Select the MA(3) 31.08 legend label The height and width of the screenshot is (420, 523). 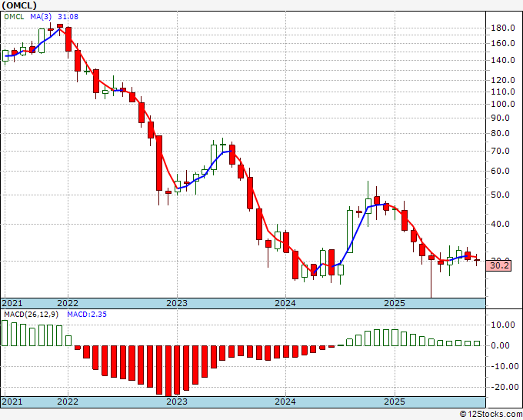point(54,16)
